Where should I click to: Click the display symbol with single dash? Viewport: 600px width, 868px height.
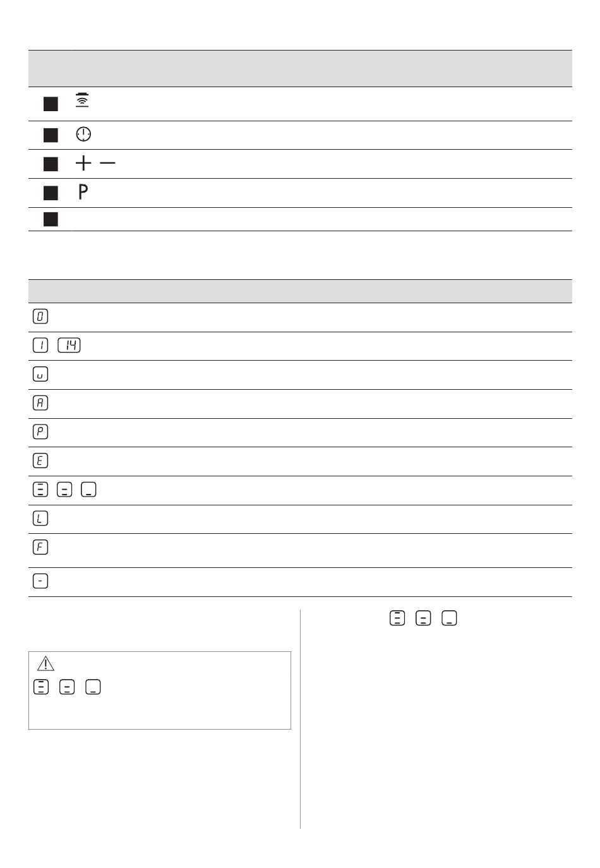(x=40, y=581)
